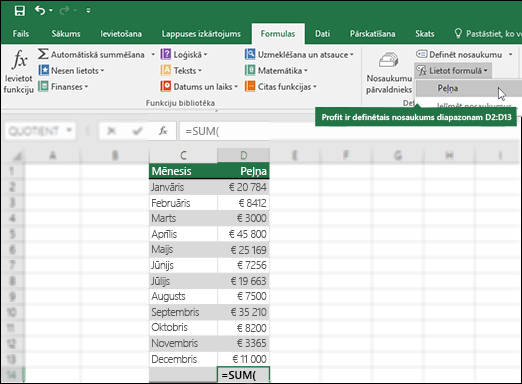
Task: Click the Select All corner triangle
Action: (17, 156)
